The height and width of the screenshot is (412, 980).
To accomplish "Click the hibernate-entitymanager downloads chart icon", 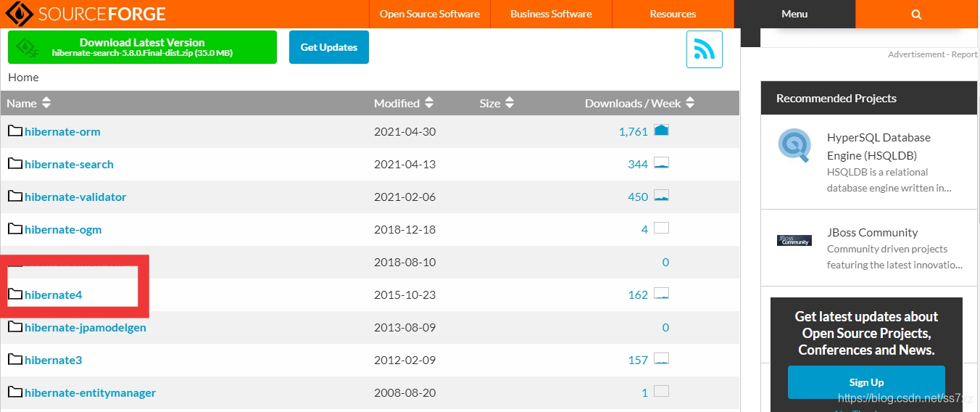I will tap(661, 392).
